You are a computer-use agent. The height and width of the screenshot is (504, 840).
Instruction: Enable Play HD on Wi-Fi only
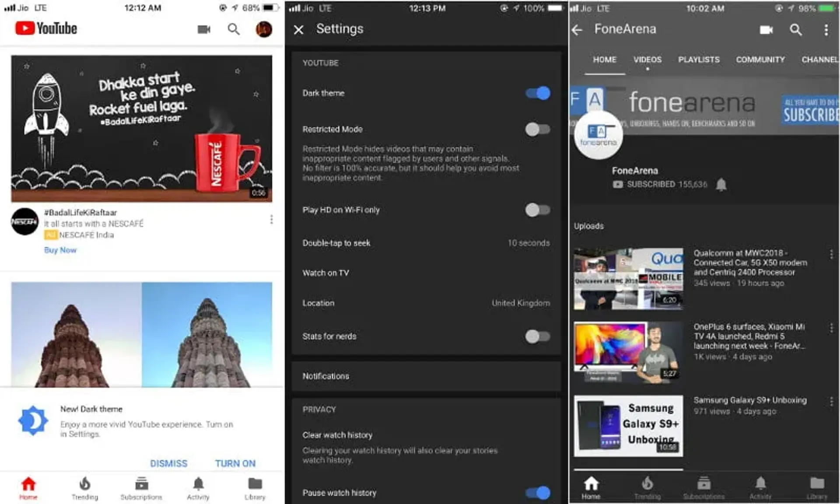(x=538, y=210)
